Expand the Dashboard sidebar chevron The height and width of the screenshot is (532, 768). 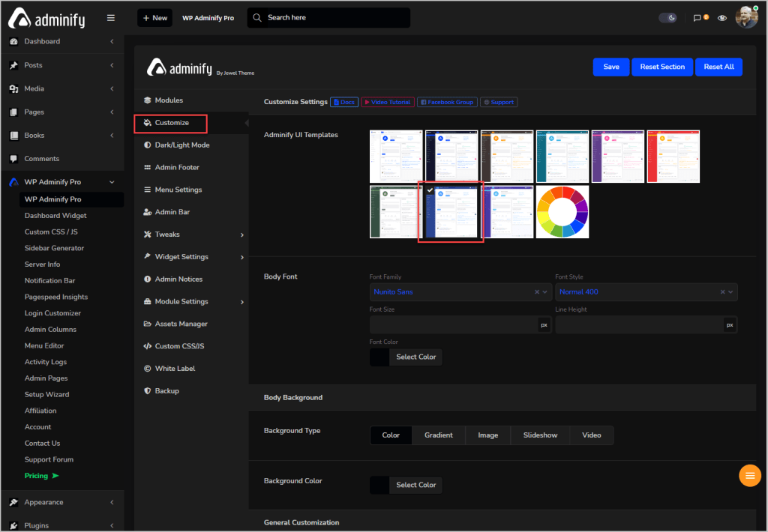click(112, 42)
